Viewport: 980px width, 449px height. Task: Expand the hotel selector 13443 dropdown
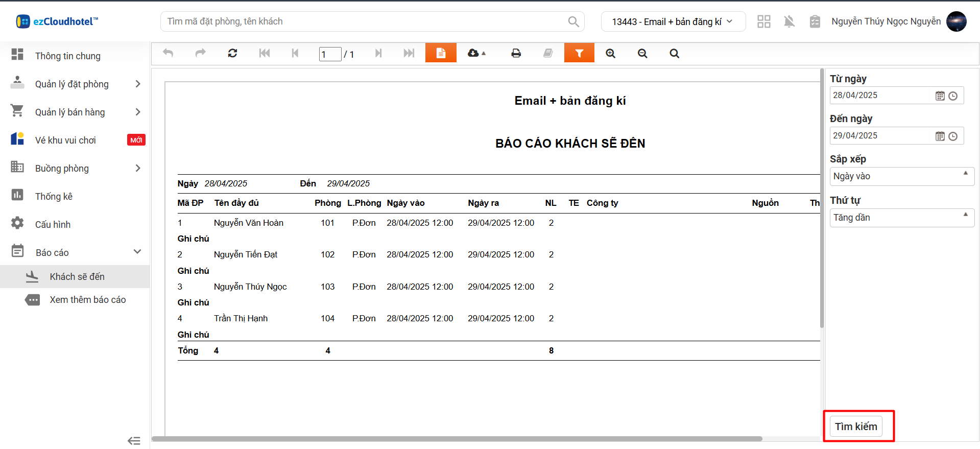click(673, 21)
